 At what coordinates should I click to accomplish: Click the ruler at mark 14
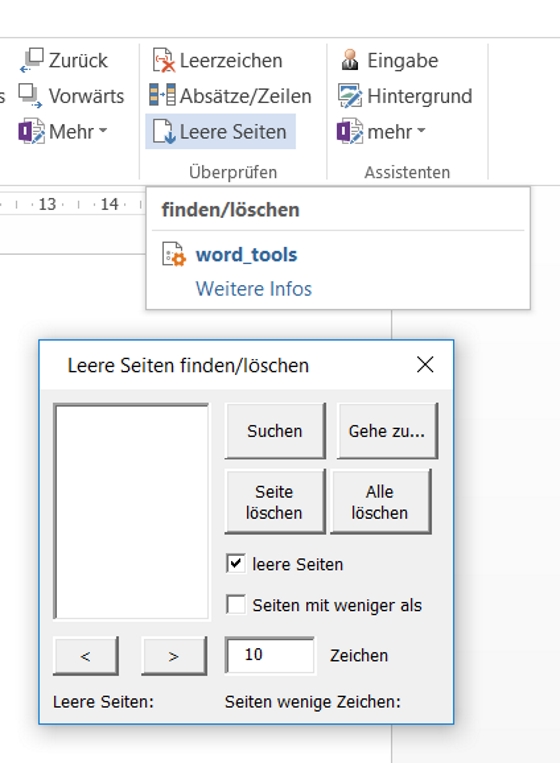click(x=109, y=204)
